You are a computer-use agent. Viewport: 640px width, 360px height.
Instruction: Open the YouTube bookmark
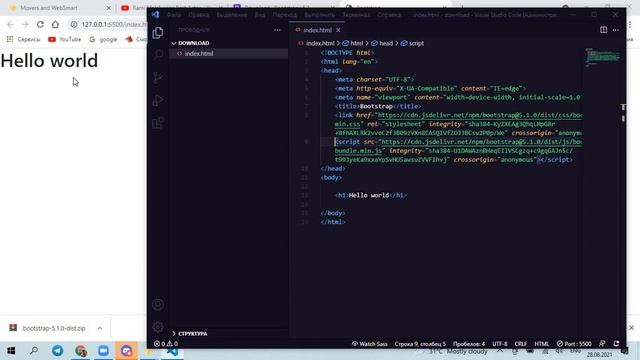click(64, 39)
